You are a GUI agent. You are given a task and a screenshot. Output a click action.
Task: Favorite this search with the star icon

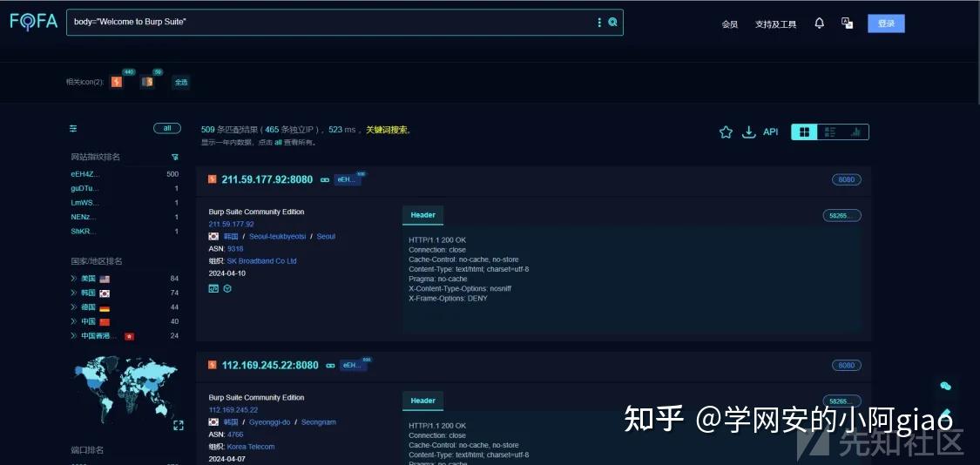pos(726,131)
